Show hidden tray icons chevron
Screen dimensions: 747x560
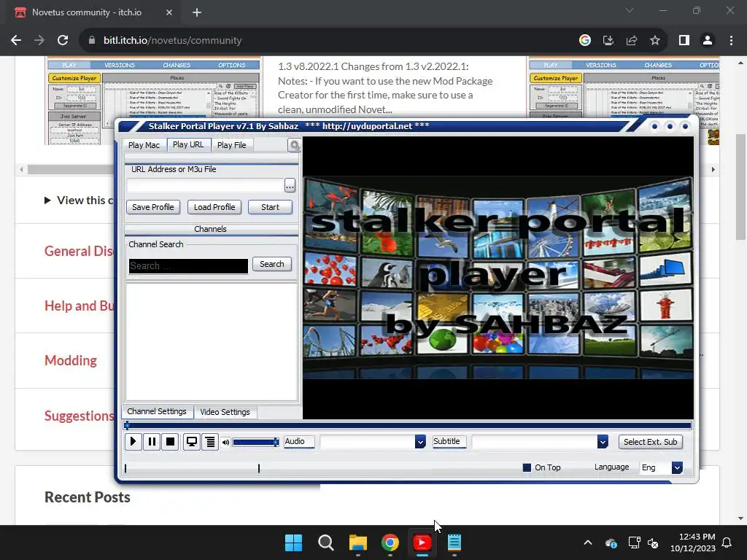(x=588, y=542)
